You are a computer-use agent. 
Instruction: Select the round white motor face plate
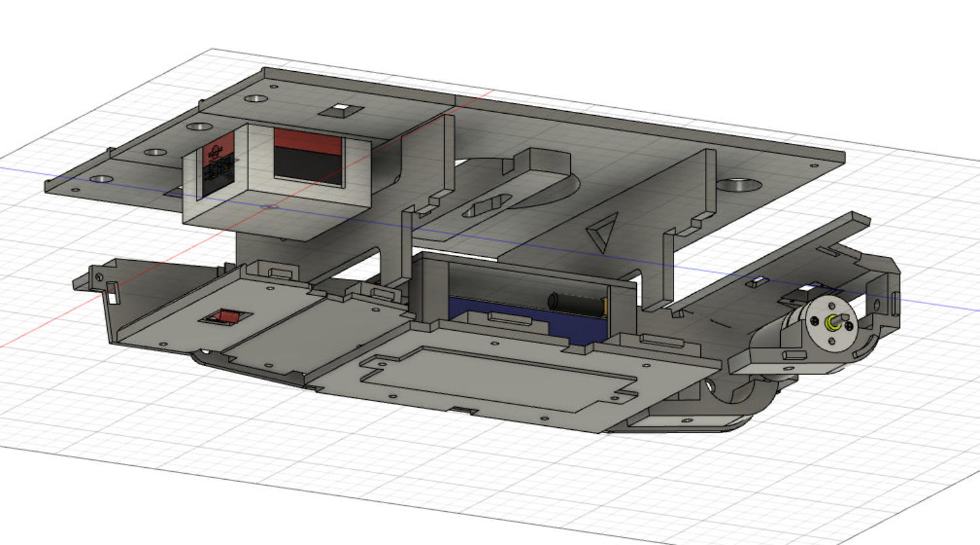[x=831, y=324]
